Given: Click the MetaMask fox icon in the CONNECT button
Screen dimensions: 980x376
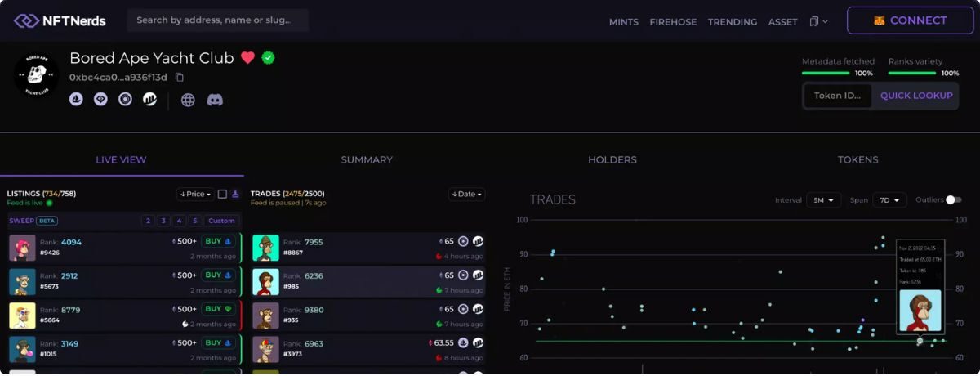Looking at the screenshot, I should [879, 20].
